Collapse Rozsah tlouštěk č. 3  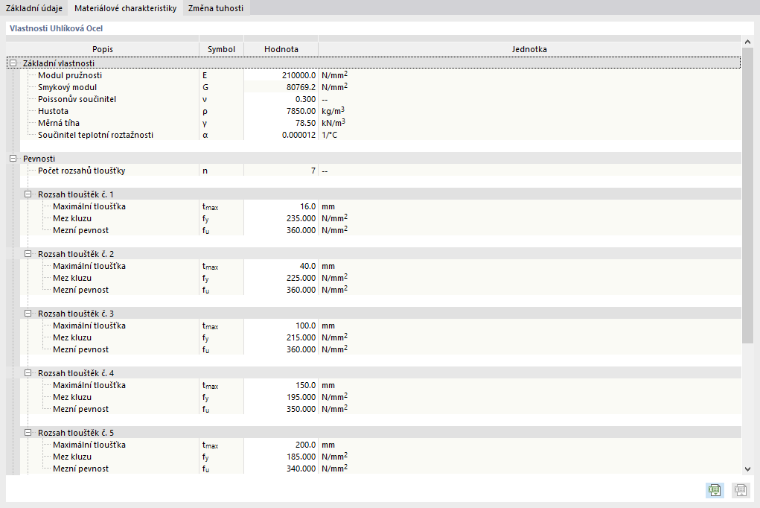click(28, 314)
